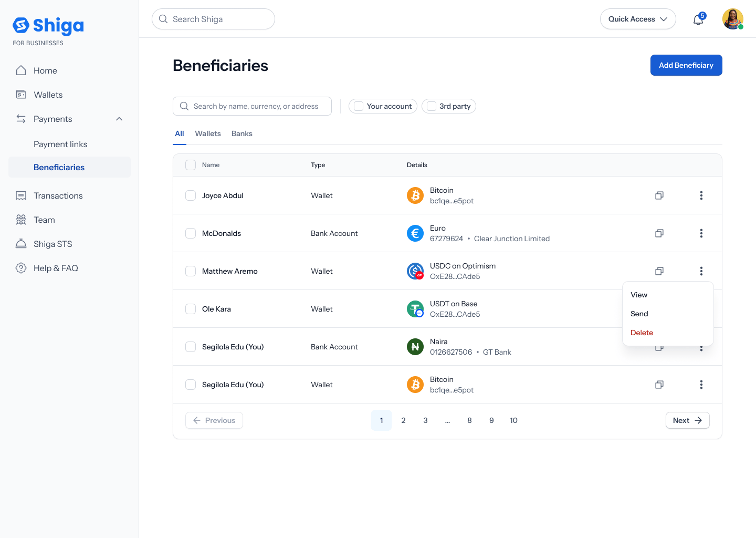Viewport: 756px width, 538px height.
Task: Collapse the Payments section chevron
Action: click(x=119, y=119)
